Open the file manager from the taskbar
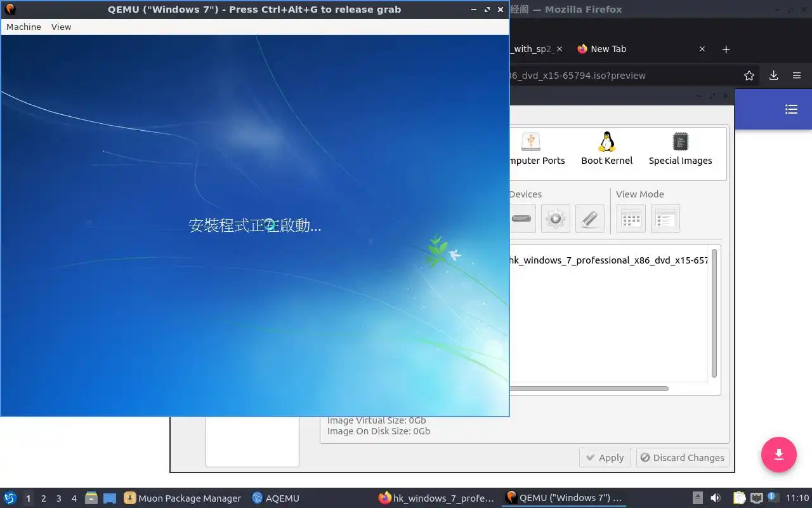This screenshot has width=812, height=508. pos(91,498)
